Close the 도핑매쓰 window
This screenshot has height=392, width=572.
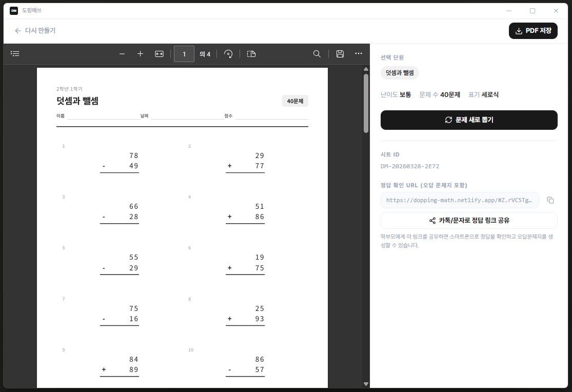[556, 11]
